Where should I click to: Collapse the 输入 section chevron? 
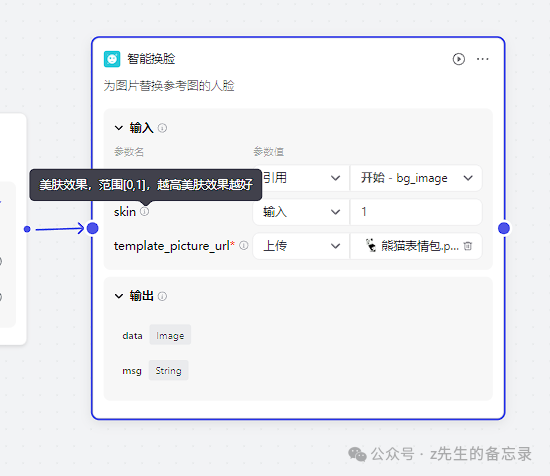click(x=119, y=128)
